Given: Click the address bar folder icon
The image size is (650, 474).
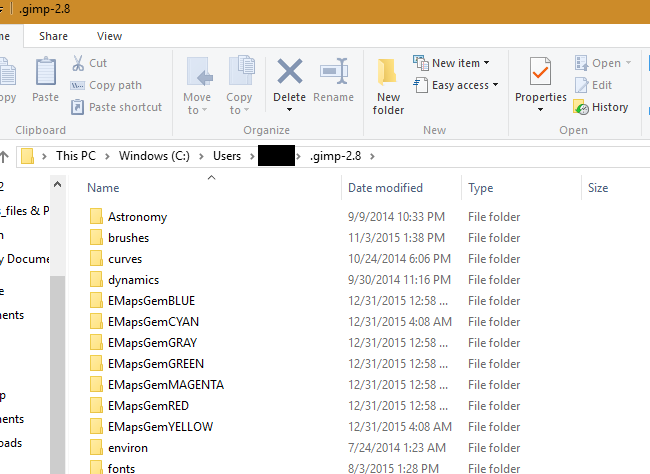Looking at the screenshot, I should click(x=27, y=156).
